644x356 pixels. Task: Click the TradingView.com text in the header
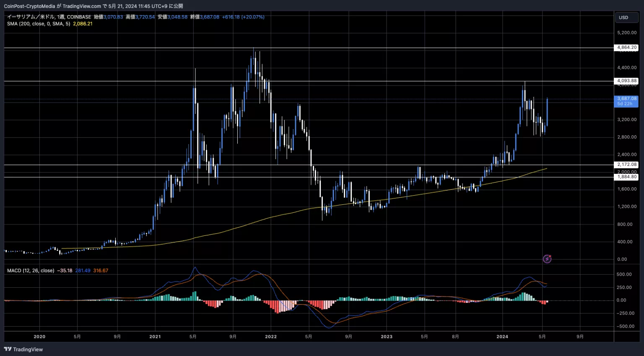82,6
